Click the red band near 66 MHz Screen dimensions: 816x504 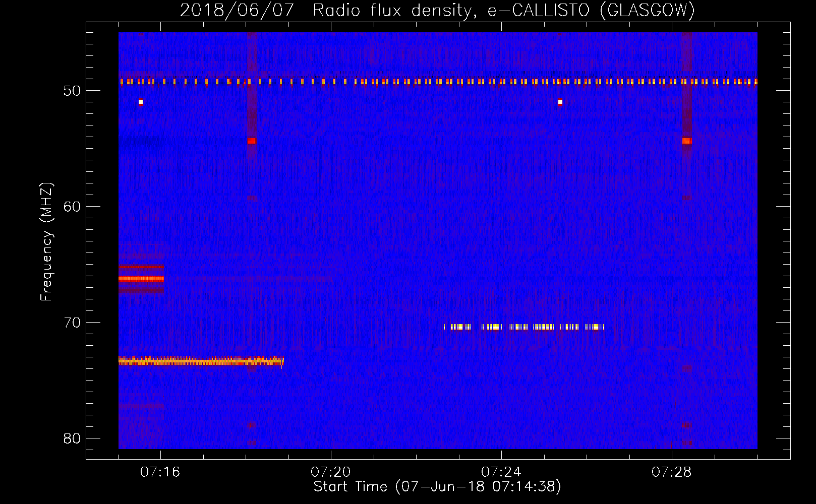[141, 278]
